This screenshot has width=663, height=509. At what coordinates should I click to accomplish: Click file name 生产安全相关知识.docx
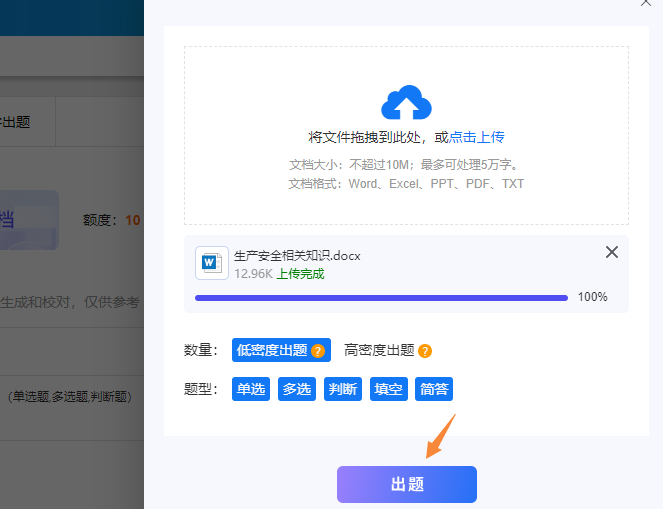pyautogui.click(x=297, y=256)
